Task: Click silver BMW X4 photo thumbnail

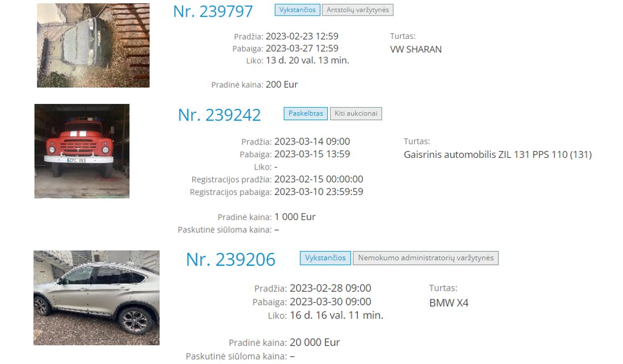Action: click(97, 298)
